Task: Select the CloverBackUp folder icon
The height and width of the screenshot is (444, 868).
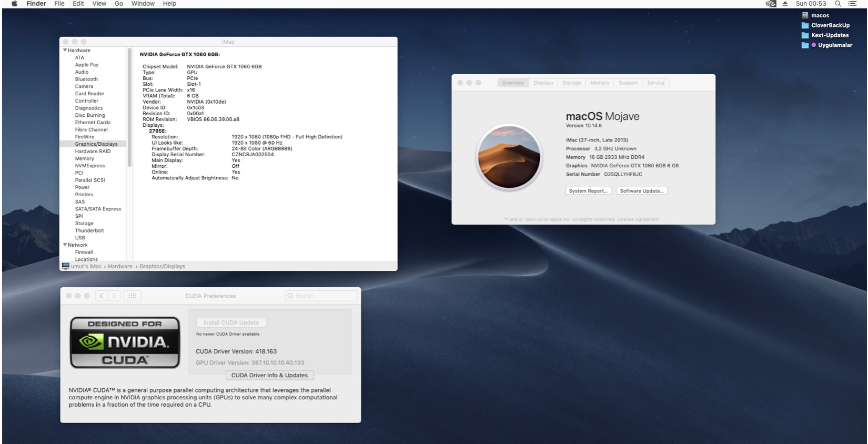Action: (805, 25)
